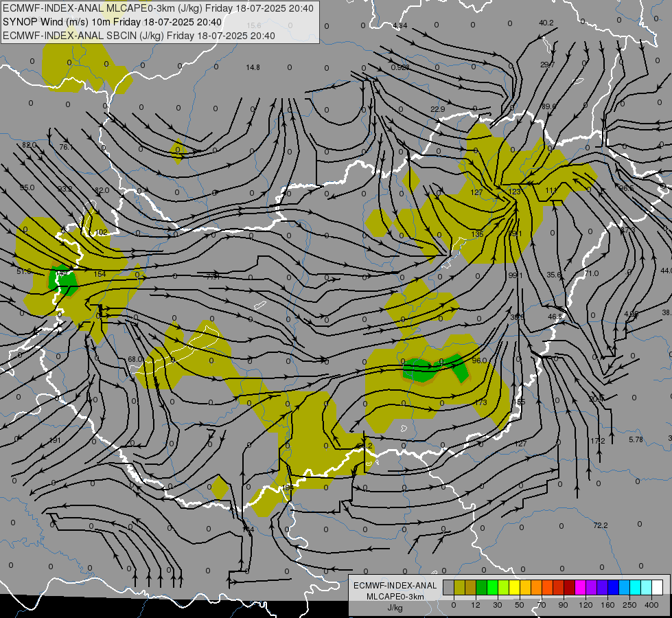The height and width of the screenshot is (618, 672).
Task: Click the legend tick label 250
Action: coord(629,605)
